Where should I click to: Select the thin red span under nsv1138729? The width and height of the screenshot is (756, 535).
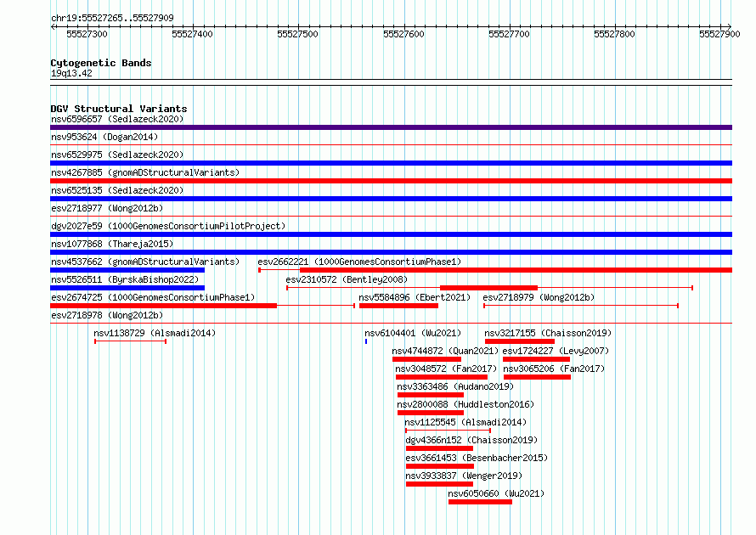click(x=131, y=341)
